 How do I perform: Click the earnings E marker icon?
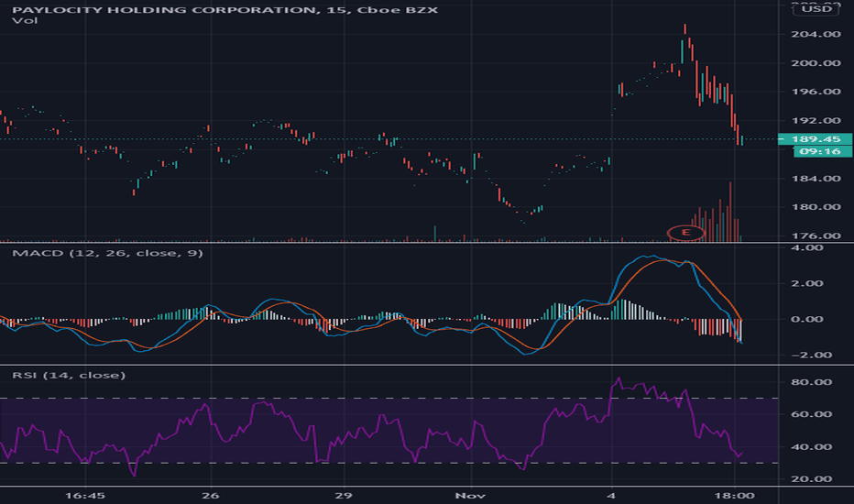(x=685, y=233)
